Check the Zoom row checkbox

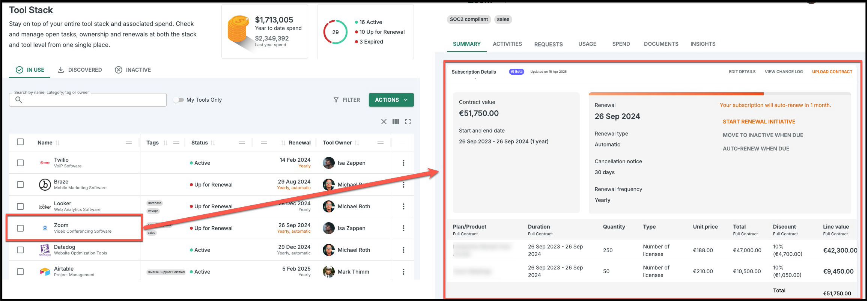click(20, 228)
